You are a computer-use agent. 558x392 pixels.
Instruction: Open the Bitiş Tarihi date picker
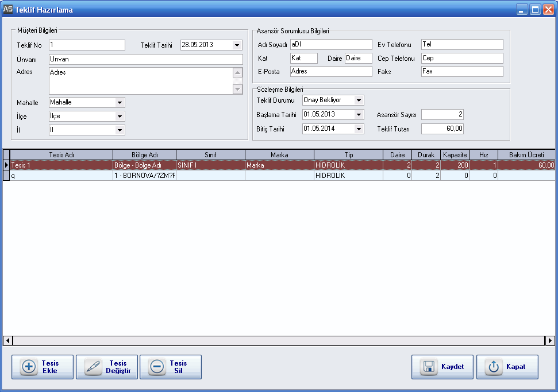359,129
